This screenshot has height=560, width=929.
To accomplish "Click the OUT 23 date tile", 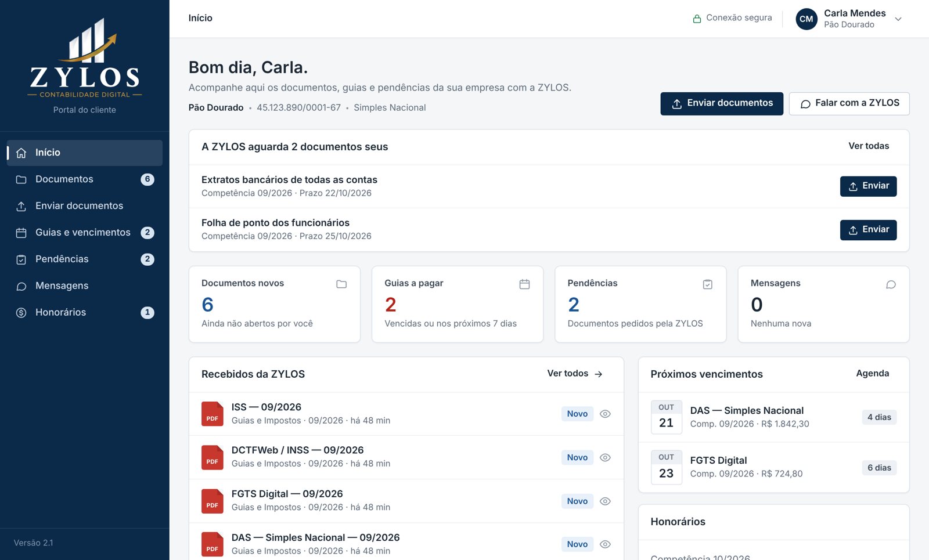I will (x=667, y=467).
